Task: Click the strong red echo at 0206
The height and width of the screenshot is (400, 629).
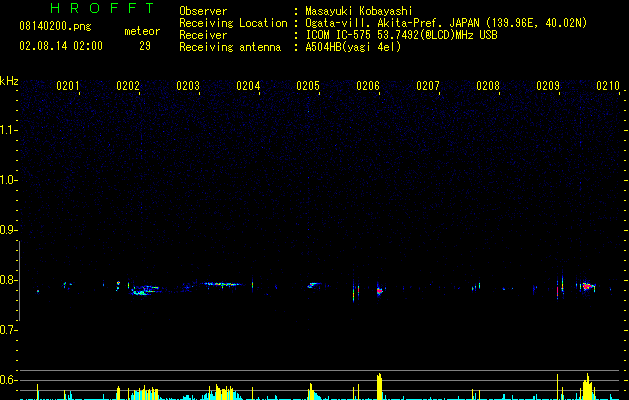Action: coord(379,291)
